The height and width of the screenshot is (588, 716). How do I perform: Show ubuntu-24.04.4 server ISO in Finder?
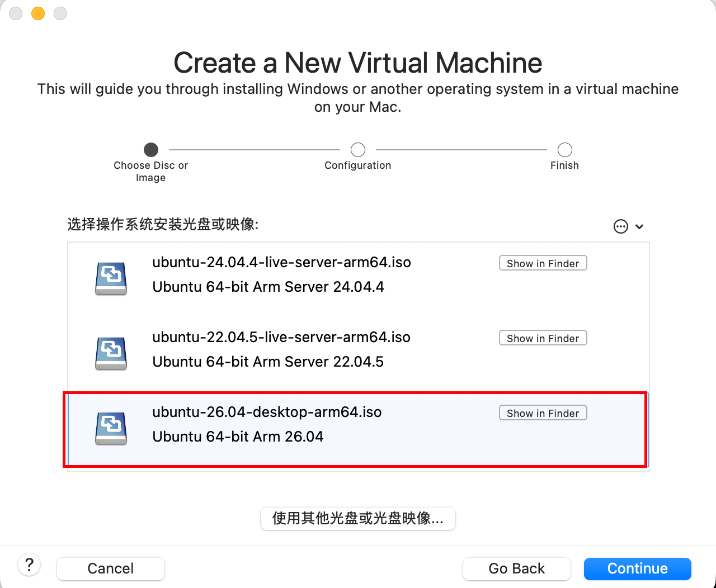click(543, 263)
